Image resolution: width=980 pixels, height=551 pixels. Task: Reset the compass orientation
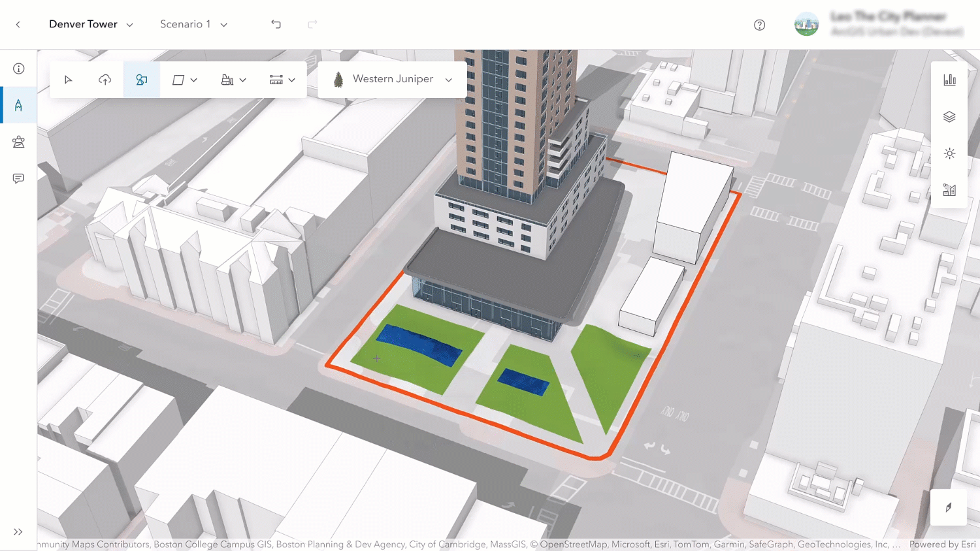coord(949,507)
